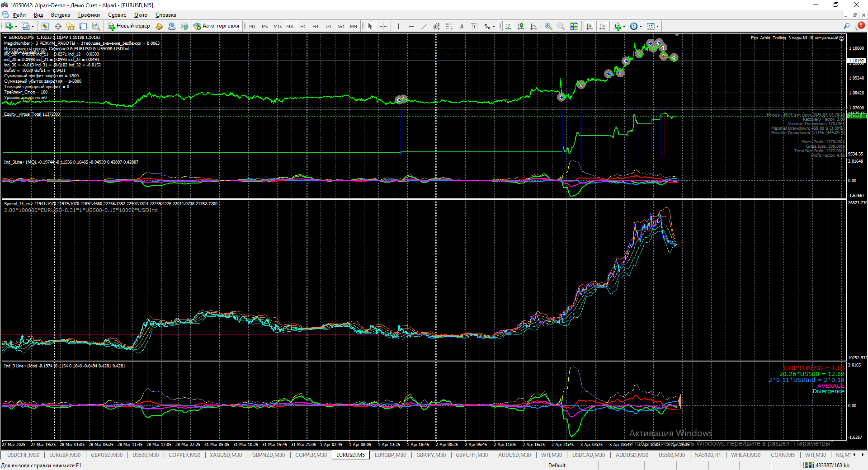Expand the profiles dropdown arrow
Viewport: 868px width, 470px height.
[x=33, y=26]
